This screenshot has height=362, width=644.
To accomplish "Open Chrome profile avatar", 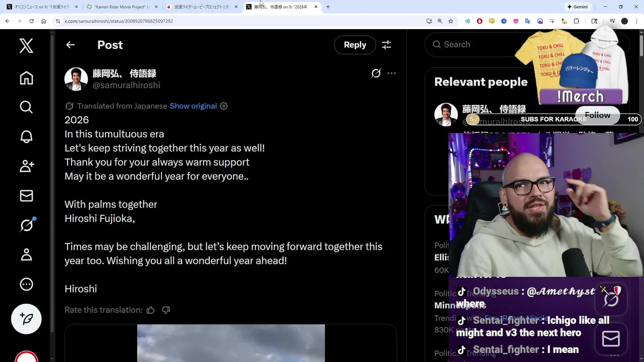I will (x=624, y=21).
